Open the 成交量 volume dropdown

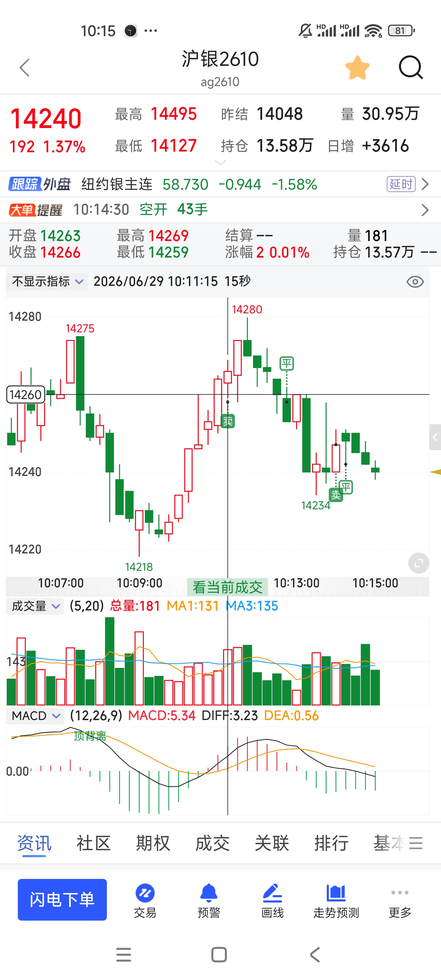tap(36, 606)
